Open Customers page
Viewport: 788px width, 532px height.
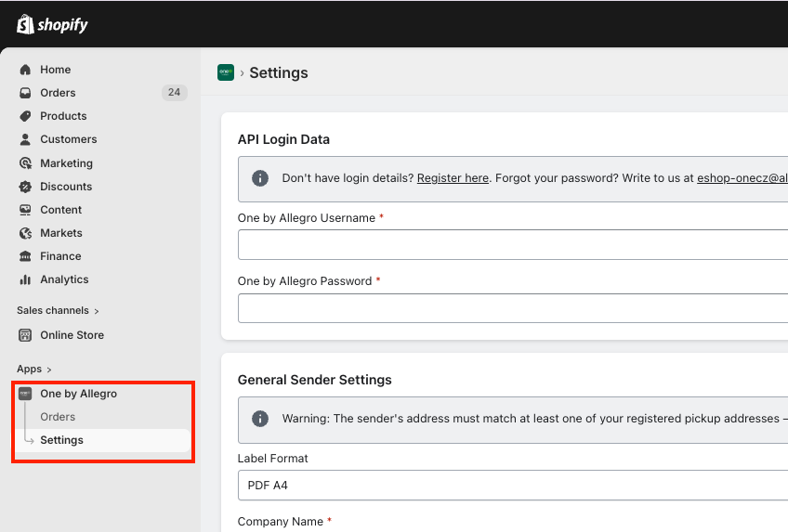pyautogui.click(x=69, y=139)
